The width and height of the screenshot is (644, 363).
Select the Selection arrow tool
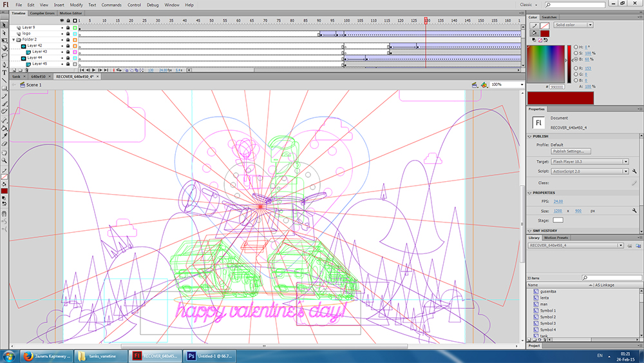pyautogui.click(x=4, y=25)
